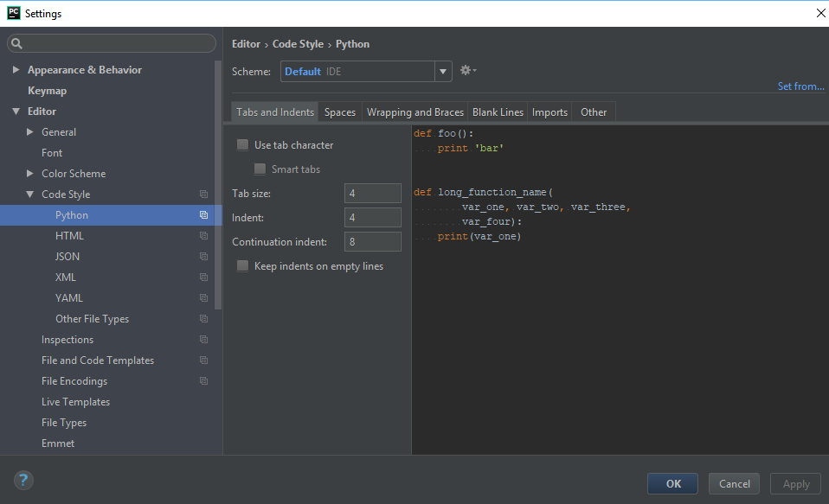The height and width of the screenshot is (504, 829).
Task: Collapse the Editor tree node
Action: click(x=17, y=111)
